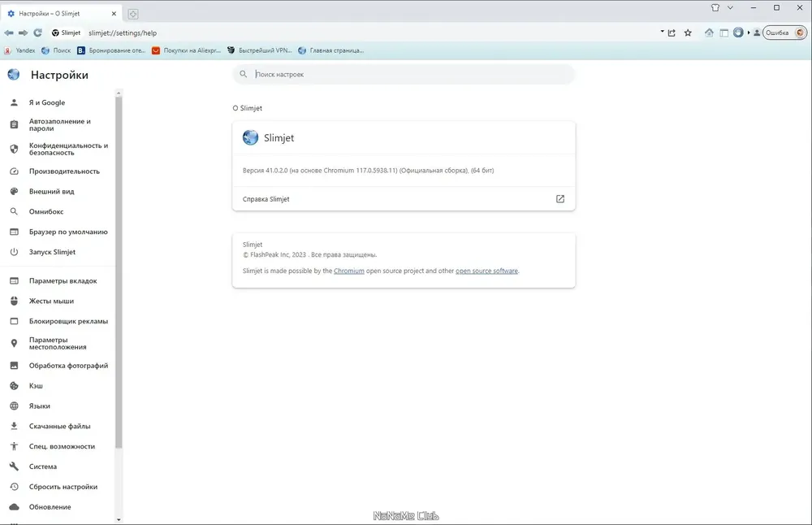Open the Покупки на Aliexpr... bookmark

186,50
